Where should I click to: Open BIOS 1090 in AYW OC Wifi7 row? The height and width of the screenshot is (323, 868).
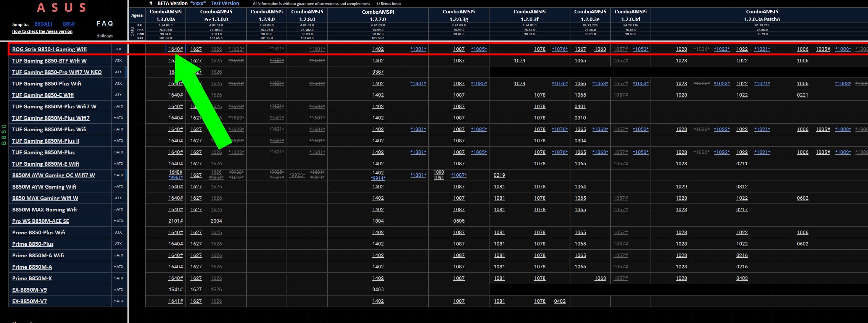tap(439, 172)
